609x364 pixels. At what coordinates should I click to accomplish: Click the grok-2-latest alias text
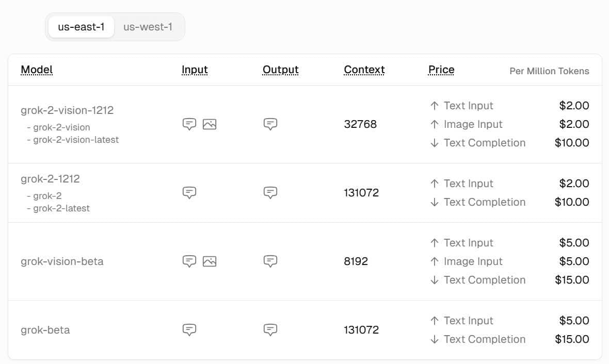[x=61, y=208]
